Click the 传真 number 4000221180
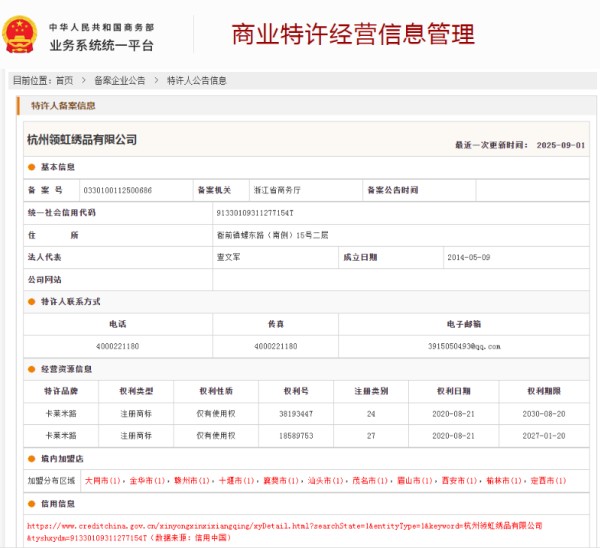The height and width of the screenshot is (548, 600). 276,346
